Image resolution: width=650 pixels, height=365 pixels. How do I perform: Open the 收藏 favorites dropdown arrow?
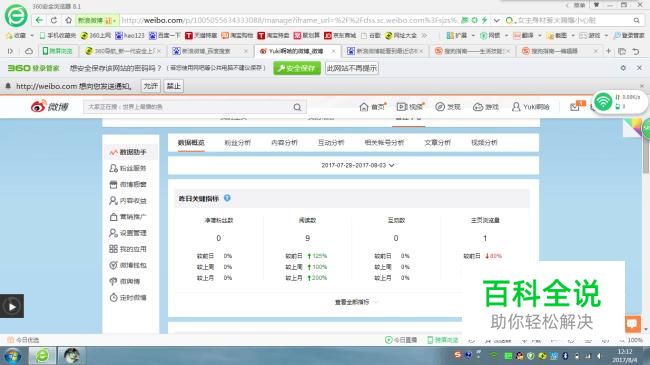pos(32,36)
